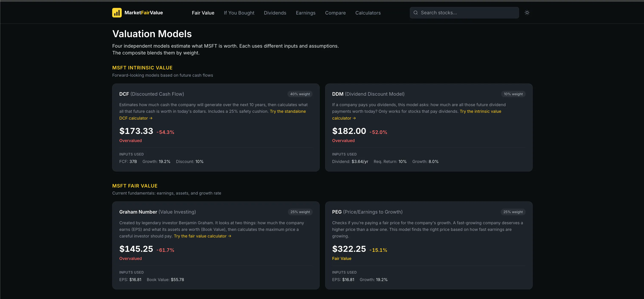Image resolution: width=644 pixels, height=299 pixels.
Task: Click the 25% weight badge on Graham Number card
Action: coord(300,212)
